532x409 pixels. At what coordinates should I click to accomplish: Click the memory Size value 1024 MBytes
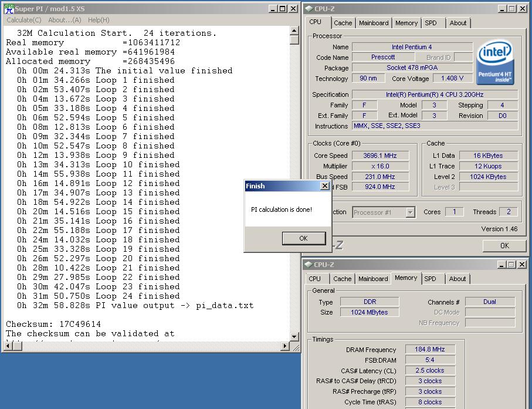click(370, 312)
